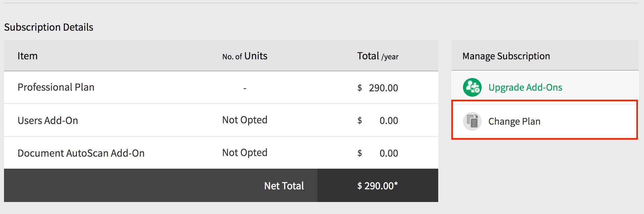Click Not Opted in Document AutoScan row
Screen dimensions: 644x214
pos(245,153)
